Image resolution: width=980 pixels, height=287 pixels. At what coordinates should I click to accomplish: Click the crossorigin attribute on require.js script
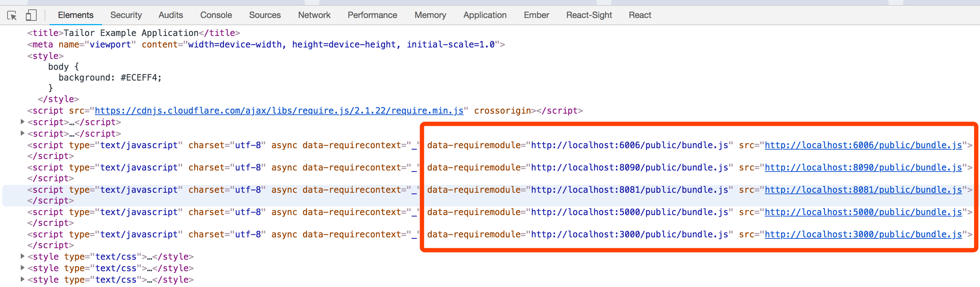pyautogui.click(x=502, y=111)
